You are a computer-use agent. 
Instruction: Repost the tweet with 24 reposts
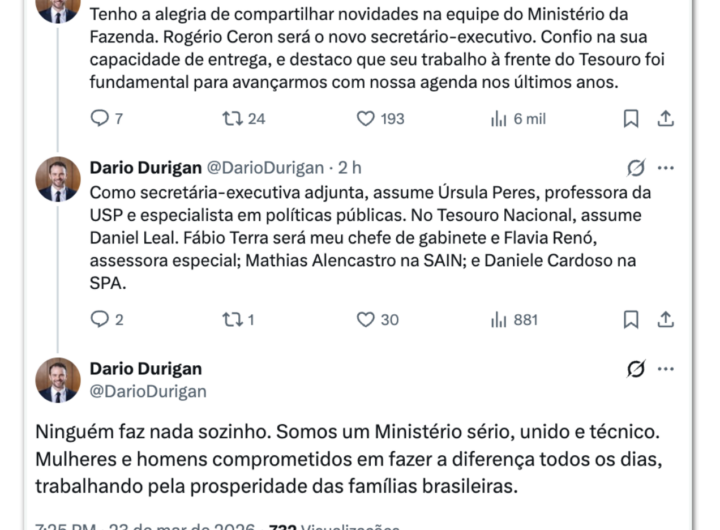pyautogui.click(x=233, y=118)
